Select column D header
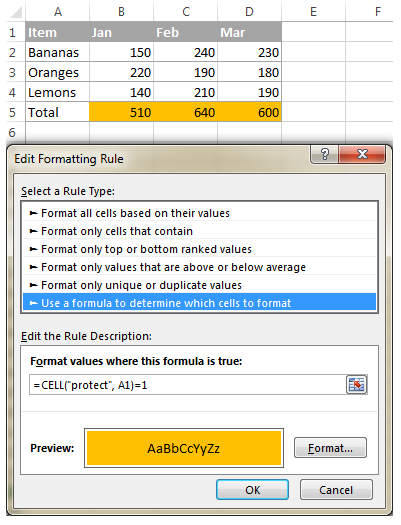401x525 pixels. coord(249,12)
